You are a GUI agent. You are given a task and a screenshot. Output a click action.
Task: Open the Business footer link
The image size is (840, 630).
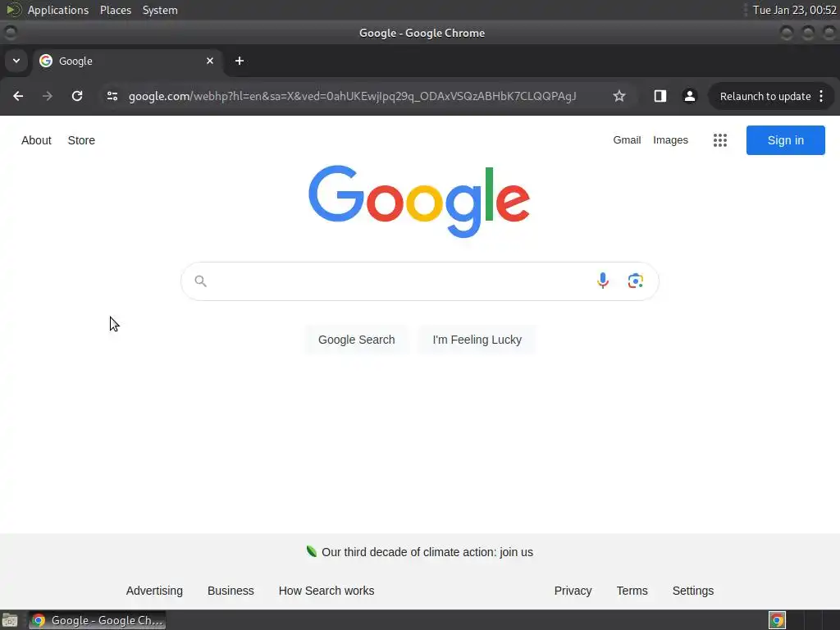[x=231, y=591]
